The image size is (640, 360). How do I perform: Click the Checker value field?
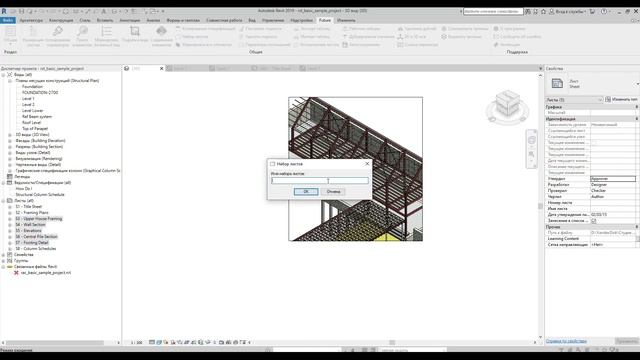[613, 191]
